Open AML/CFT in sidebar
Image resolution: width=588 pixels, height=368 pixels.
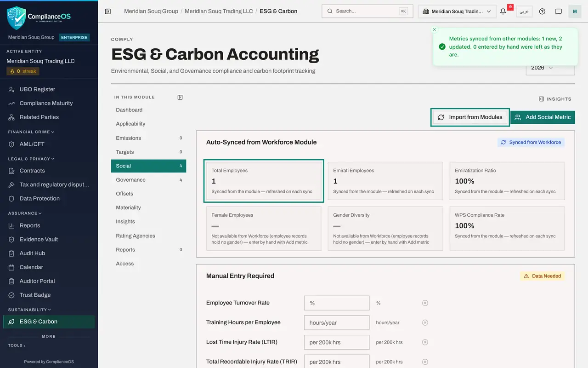pyautogui.click(x=49, y=144)
